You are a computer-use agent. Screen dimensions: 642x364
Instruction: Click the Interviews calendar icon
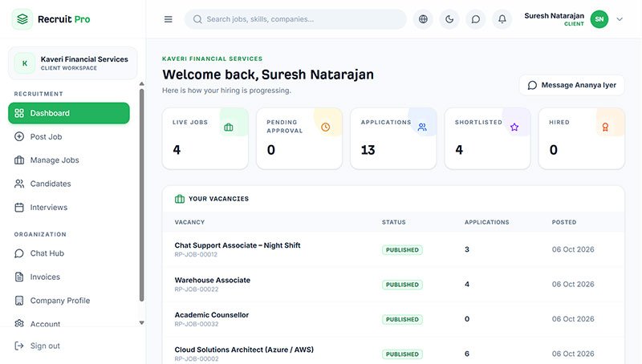coord(19,208)
